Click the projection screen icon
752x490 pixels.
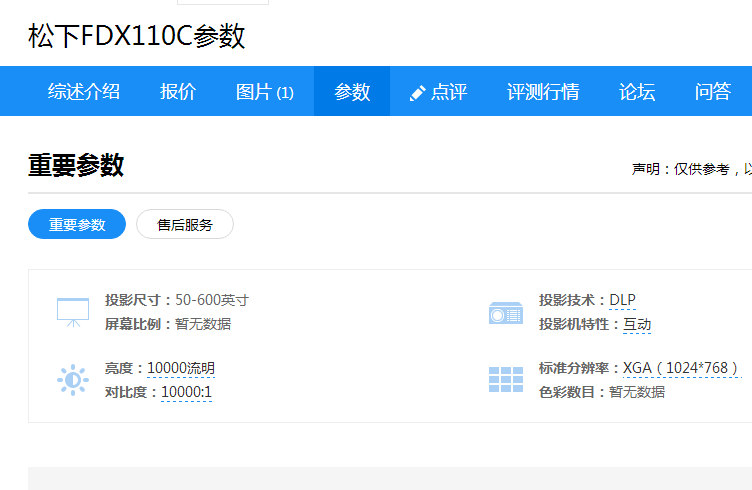[x=73, y=312]
